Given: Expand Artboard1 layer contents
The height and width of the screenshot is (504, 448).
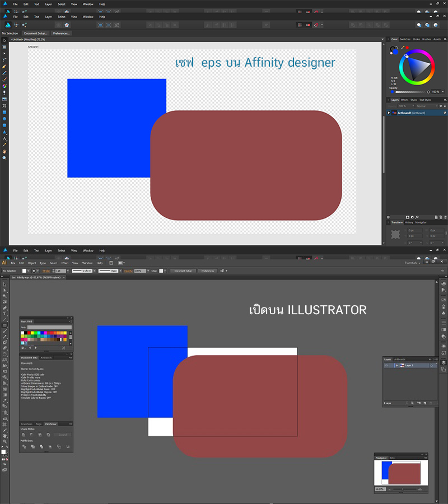Looking at the screenshot, I should pos(389,113).
